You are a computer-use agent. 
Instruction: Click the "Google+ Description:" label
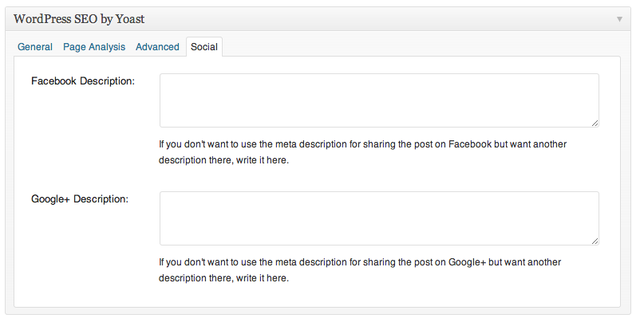coord(79,198)
